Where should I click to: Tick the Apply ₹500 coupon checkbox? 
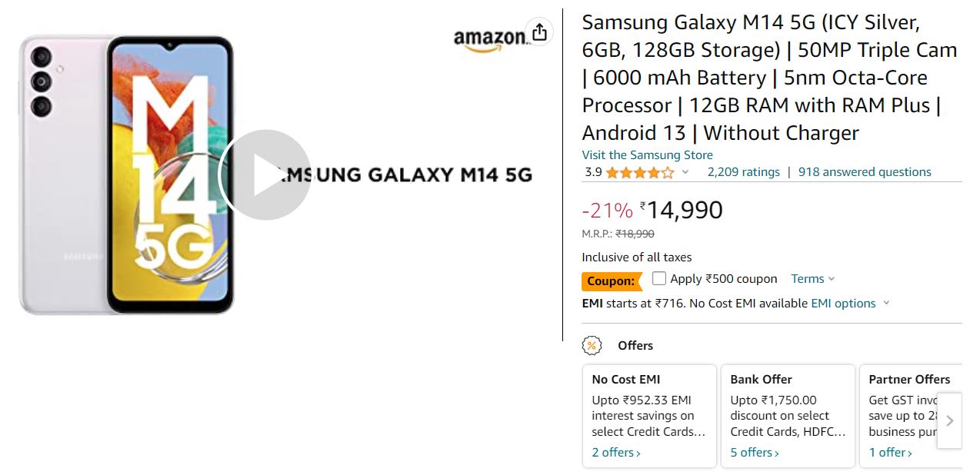click(x=659, y=278)
